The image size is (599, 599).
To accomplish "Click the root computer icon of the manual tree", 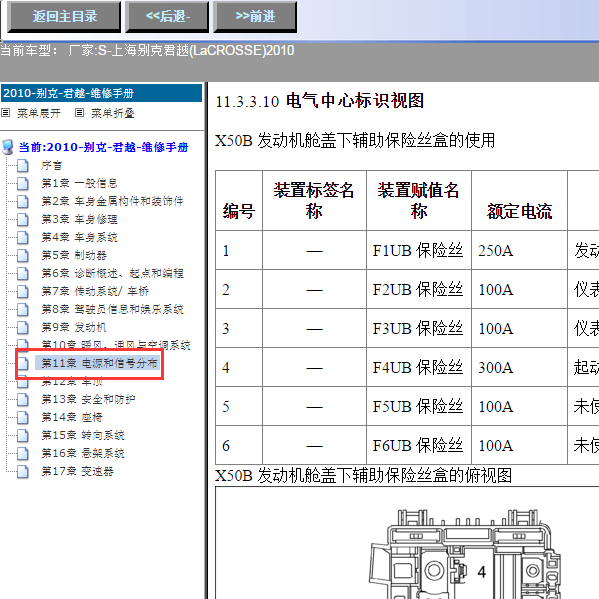I will click(x=8, y=147).
